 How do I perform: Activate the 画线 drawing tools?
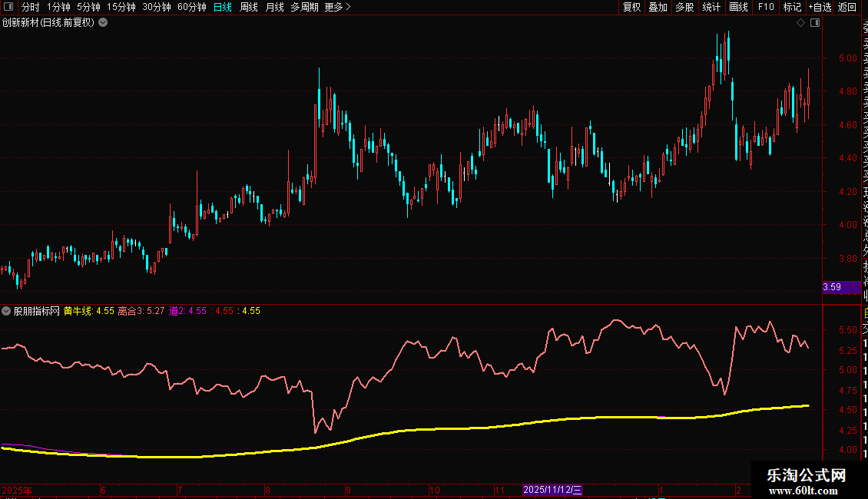(738, 7)
